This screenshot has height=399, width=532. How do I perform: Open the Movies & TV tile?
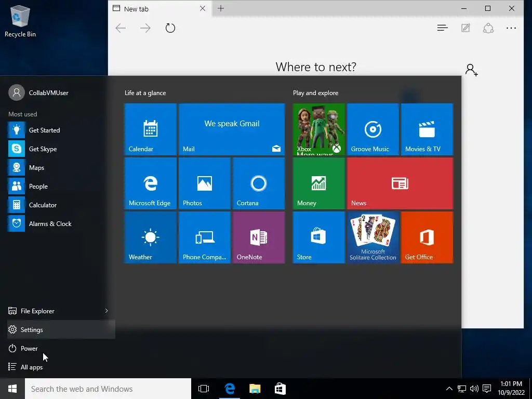point(427,129)
